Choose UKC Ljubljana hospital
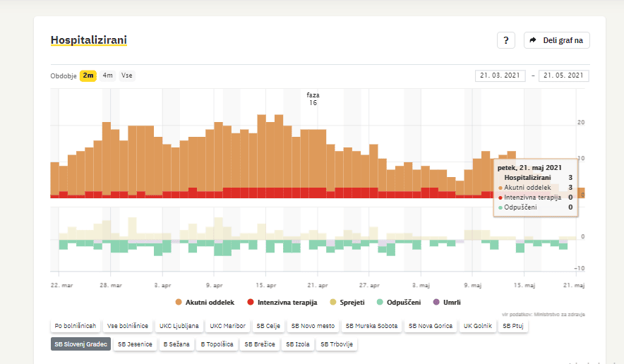Image resolution: width=624 pixels, height=364 pixels. [179, 326]
